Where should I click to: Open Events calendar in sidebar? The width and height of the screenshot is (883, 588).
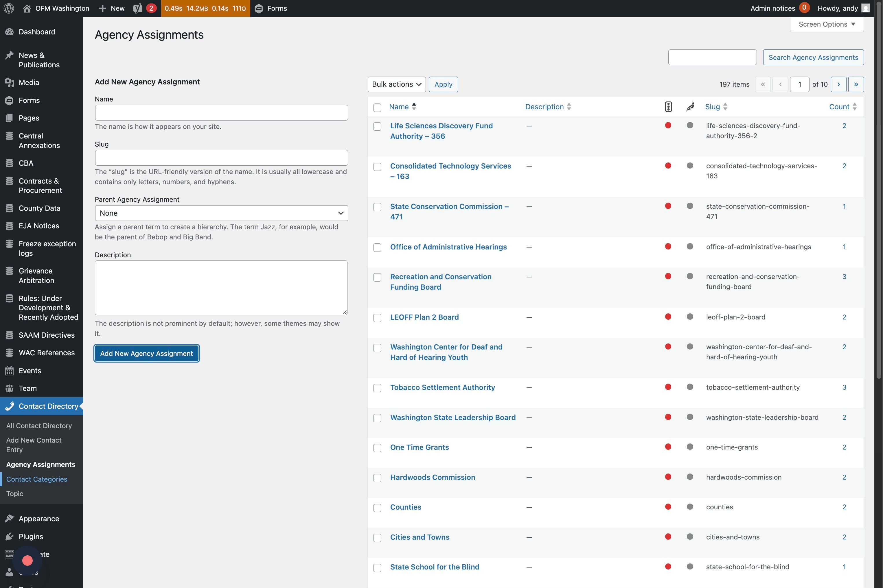[x=30, y=371]
